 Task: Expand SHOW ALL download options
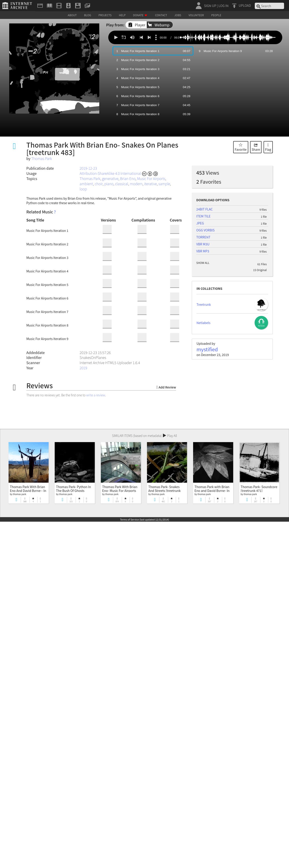click(x=203, y=263)
